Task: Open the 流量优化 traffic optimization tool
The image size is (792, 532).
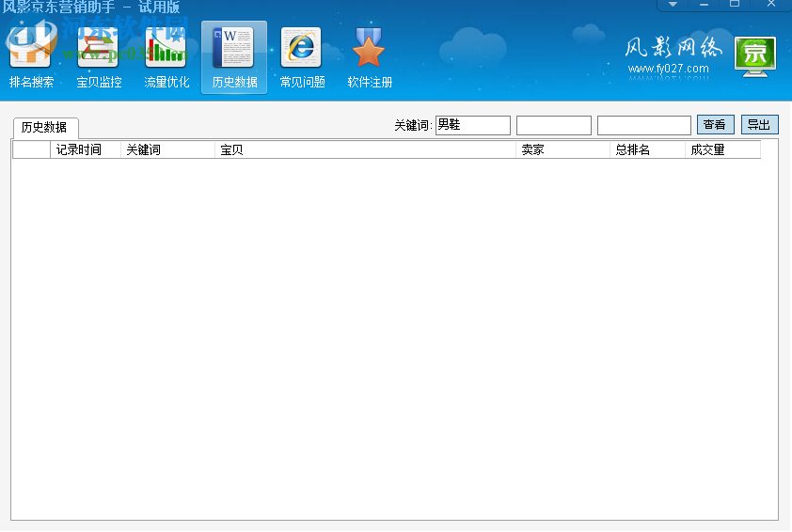Action: 166,57
